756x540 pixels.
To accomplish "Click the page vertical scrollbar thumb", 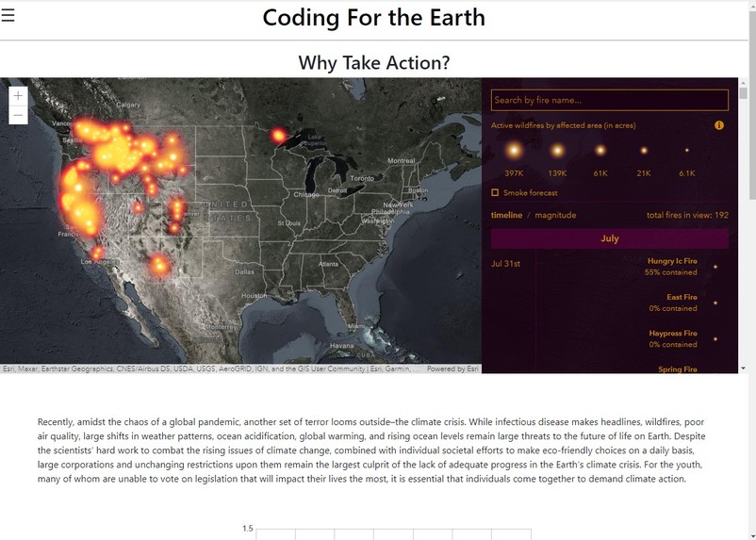I will 752,104.
